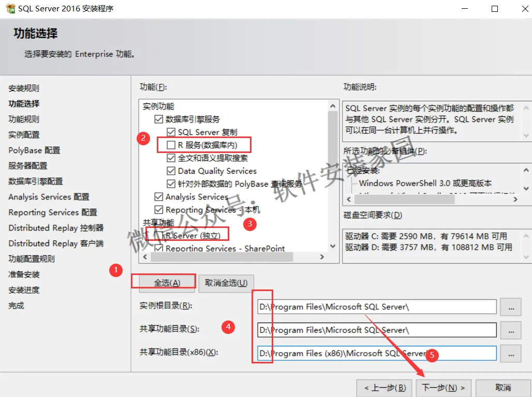Uncheck SQL Server 复制 checkbox
The height and width of the screenshot is (397, 532).
tap(171, 132)
